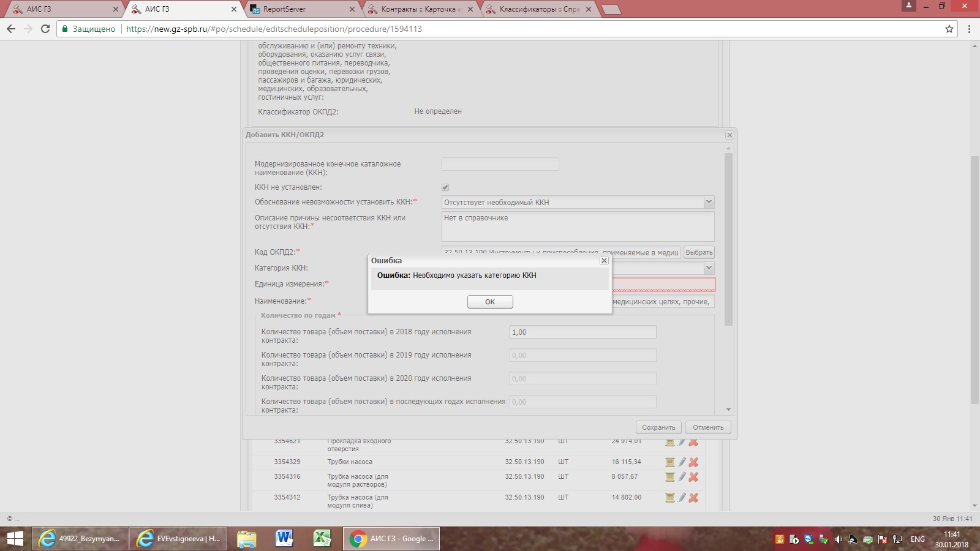Close the Добавить ККН/ОКПД2 window
Screen dimensions: 980x551
729,135
